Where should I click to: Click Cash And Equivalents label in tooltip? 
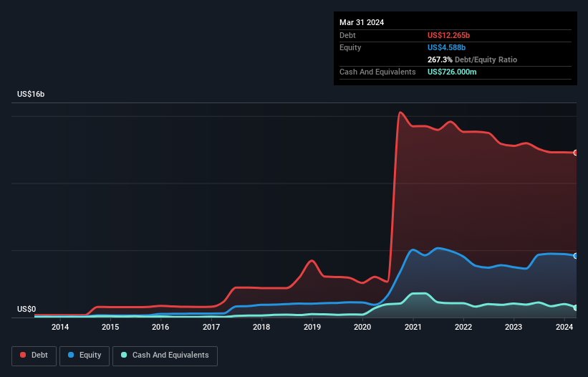(377, 72)
